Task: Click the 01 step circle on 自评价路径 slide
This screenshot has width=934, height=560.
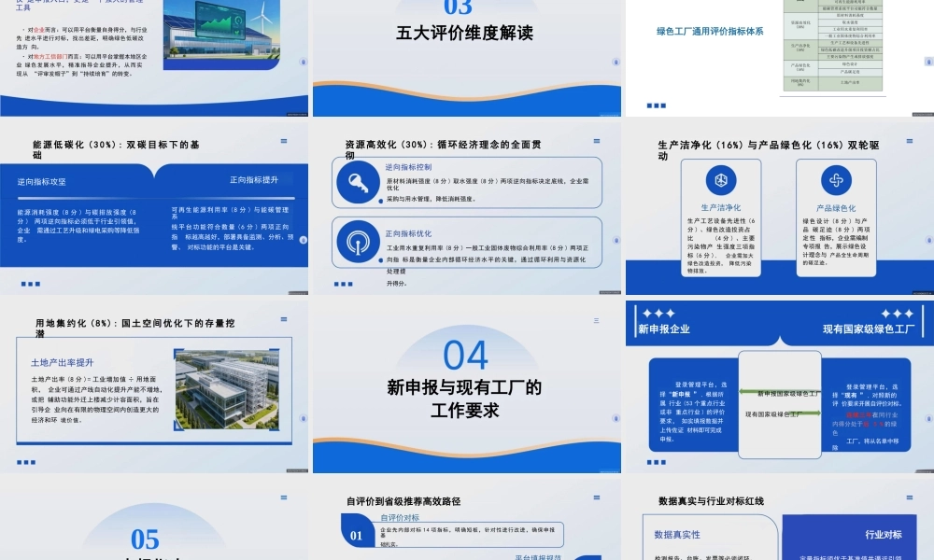Action: point(356,535)
